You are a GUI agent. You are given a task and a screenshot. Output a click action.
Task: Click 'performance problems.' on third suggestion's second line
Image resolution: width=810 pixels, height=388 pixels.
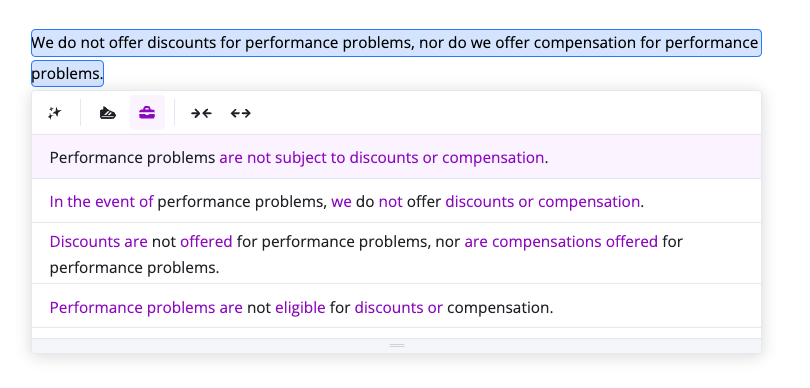pyautogui.click(x=134, y=268)
